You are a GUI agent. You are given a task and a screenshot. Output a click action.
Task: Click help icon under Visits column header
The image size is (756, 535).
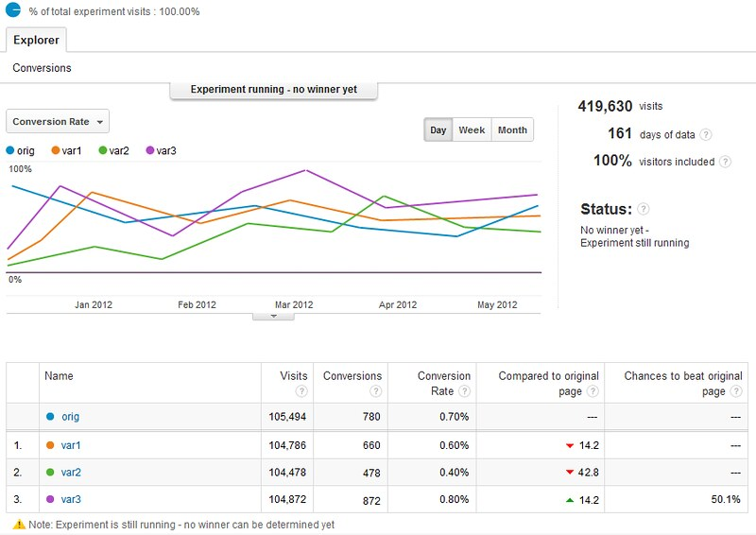point(301,391)
